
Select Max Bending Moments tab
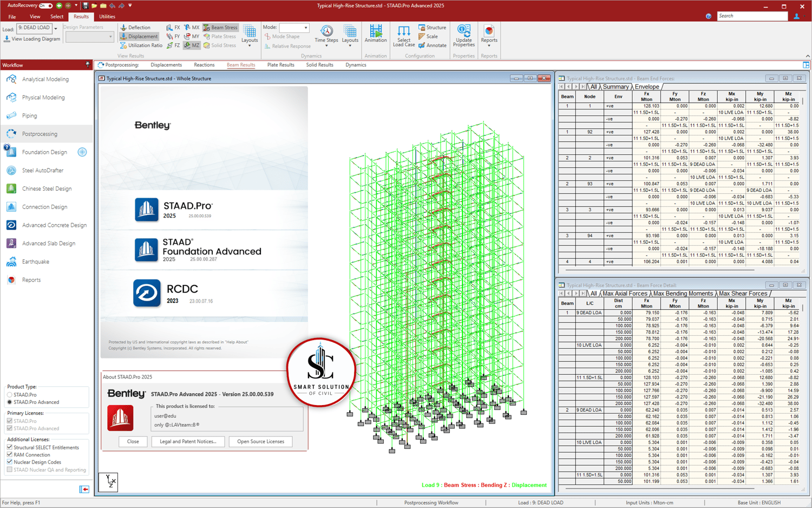[683, 294]
